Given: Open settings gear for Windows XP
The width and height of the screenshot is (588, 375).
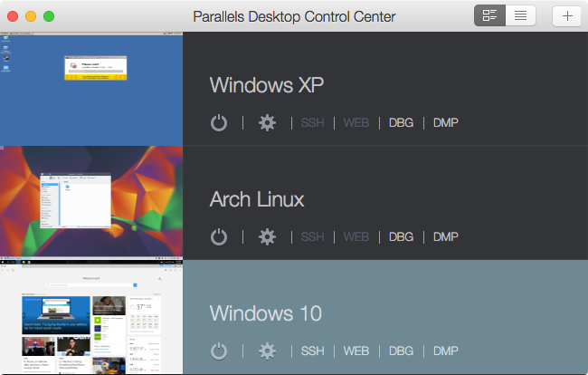Looking at the screenshot, I should [267, 122].
